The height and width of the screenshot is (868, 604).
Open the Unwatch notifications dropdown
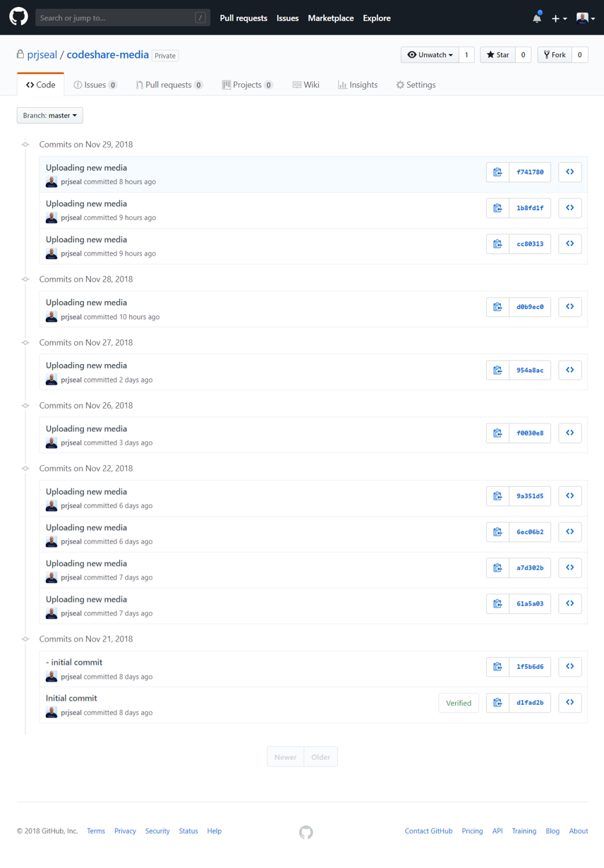click(x=430, y=55)
